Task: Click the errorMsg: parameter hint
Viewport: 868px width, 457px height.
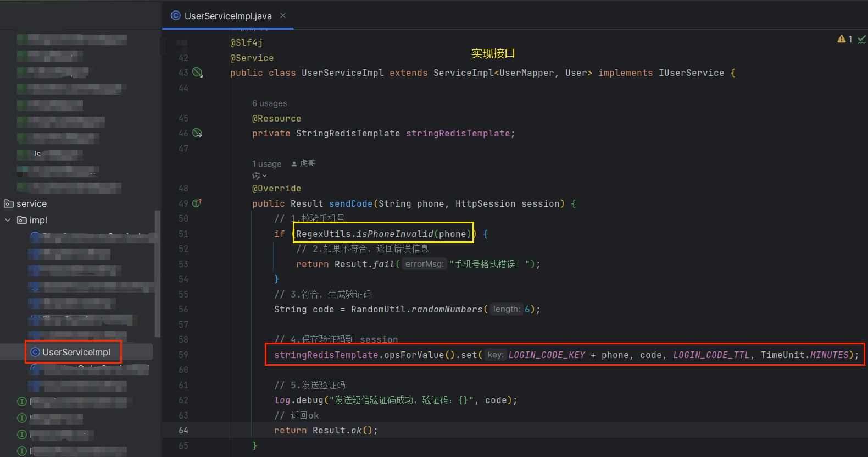Action: pyautogui.click(x=424, y=264)
